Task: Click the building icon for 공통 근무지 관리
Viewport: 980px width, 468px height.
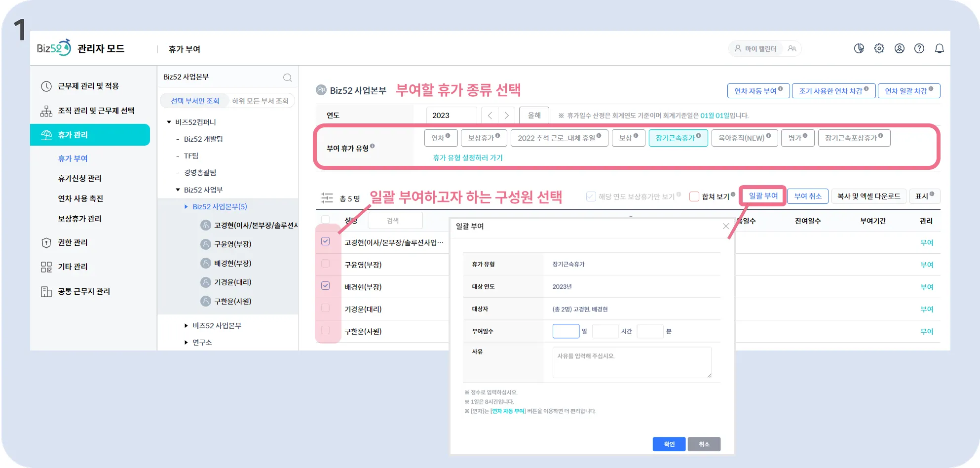Action: coord(46,292)
